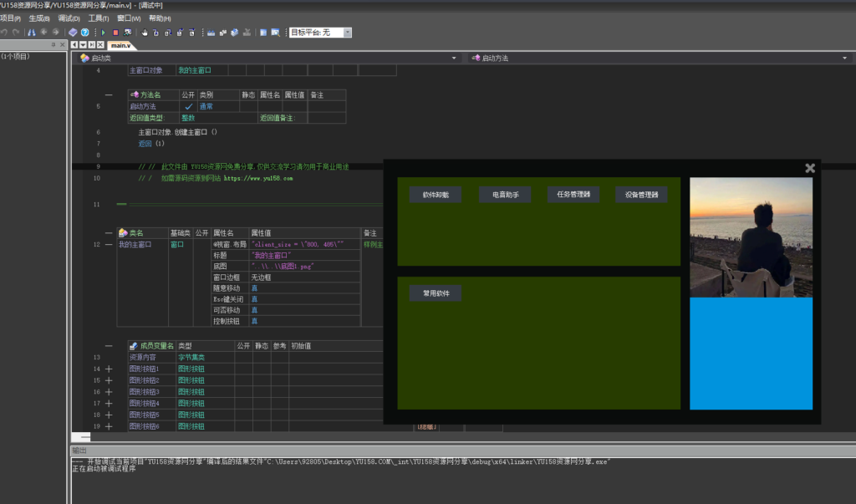Click the hand pointer icon in toolbar
Screen dimensions: 856x504
[145, 33]
